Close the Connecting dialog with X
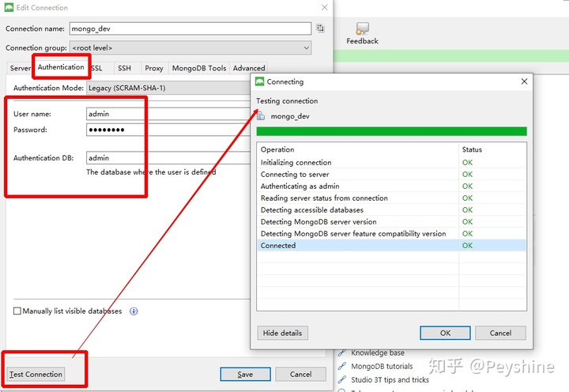 coord(524,81)
